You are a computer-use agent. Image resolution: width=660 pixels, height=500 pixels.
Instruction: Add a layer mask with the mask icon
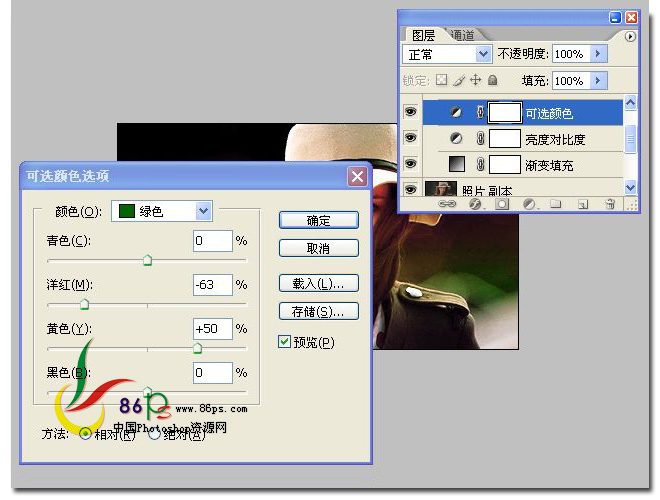(x=502, y=204)
